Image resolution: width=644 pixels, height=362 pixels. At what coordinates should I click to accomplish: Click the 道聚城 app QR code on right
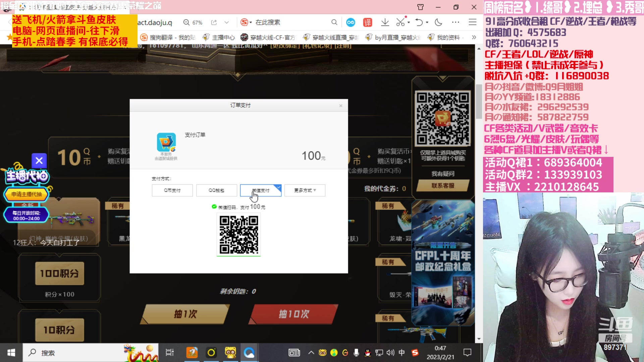443,119
